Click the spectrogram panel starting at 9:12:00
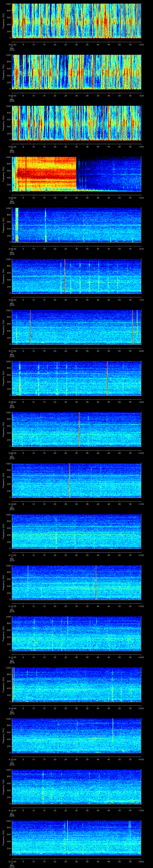 click(x=77, y=582)
